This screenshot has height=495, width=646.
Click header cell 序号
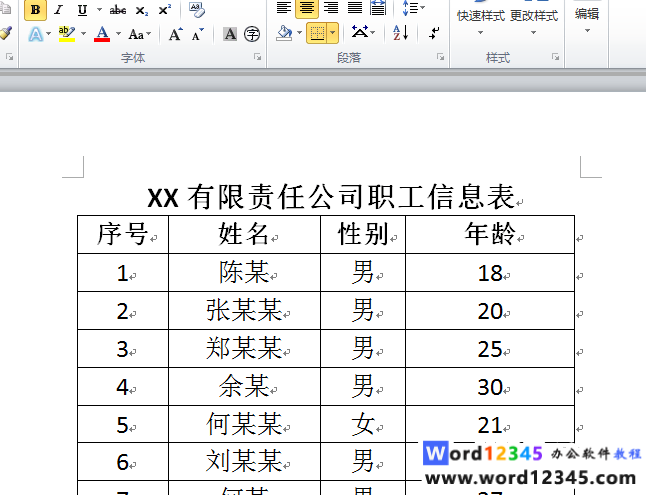122,234
